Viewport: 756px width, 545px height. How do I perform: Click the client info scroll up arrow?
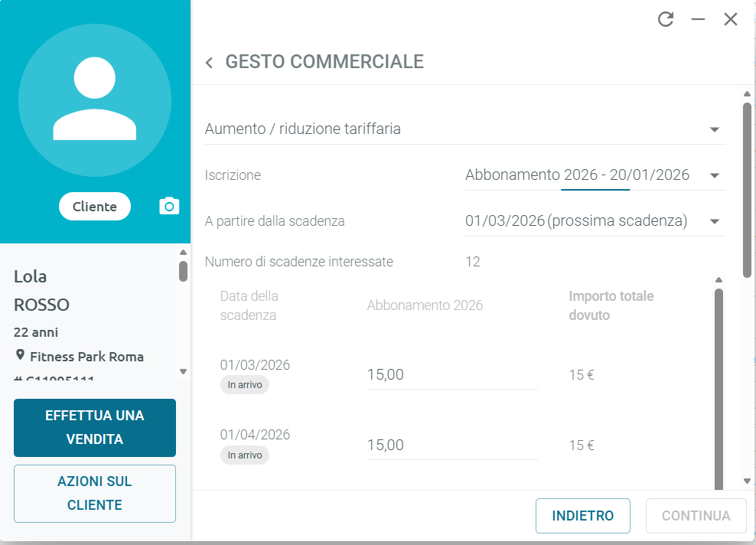[183, 253]
